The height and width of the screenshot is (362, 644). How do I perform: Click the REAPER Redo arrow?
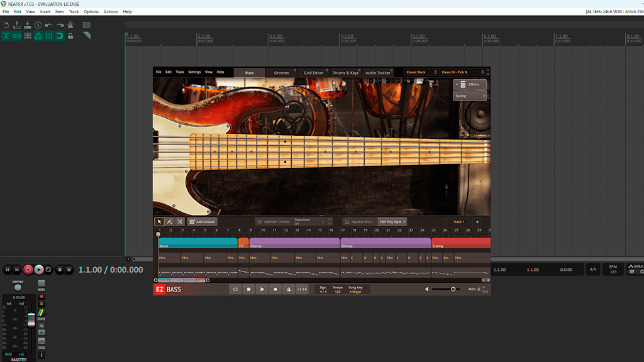coord(60,25)
